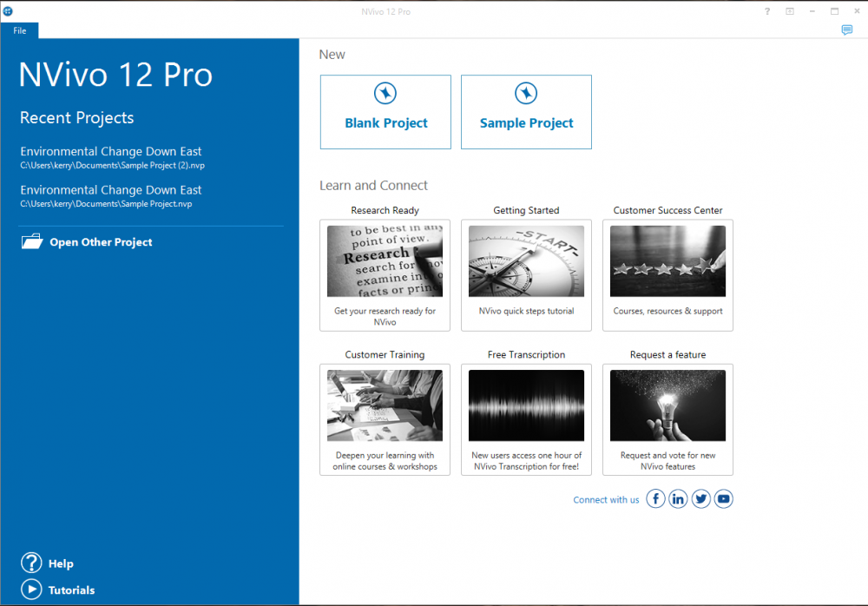Open the LinkedIn icon
The image size is (868, 606).
coord(678,499)
